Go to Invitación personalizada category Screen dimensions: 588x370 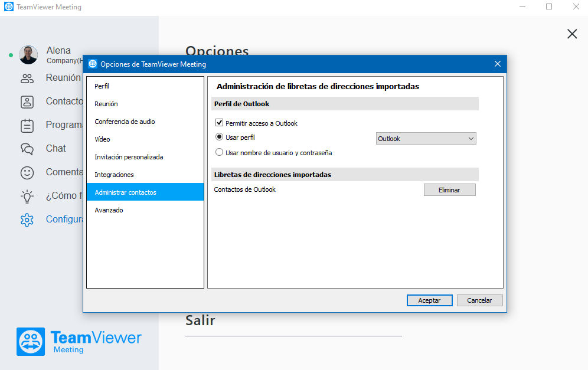click(x=145, y=157)
